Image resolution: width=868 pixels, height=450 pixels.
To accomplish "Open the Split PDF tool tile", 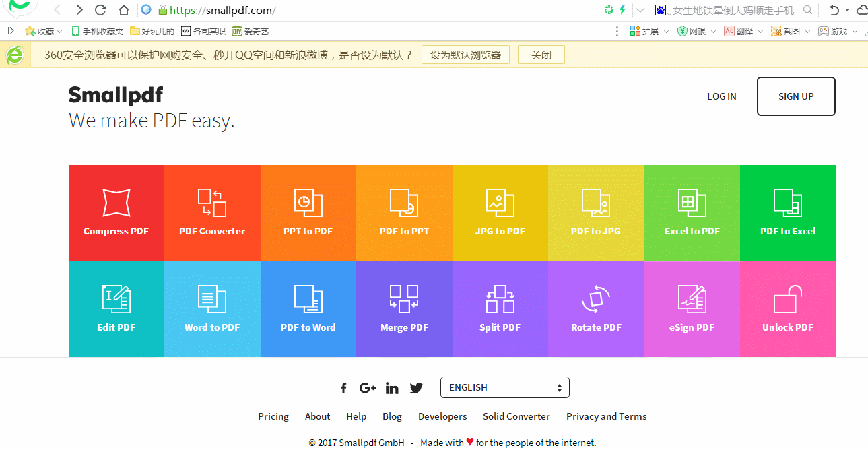I will point(500,309).
